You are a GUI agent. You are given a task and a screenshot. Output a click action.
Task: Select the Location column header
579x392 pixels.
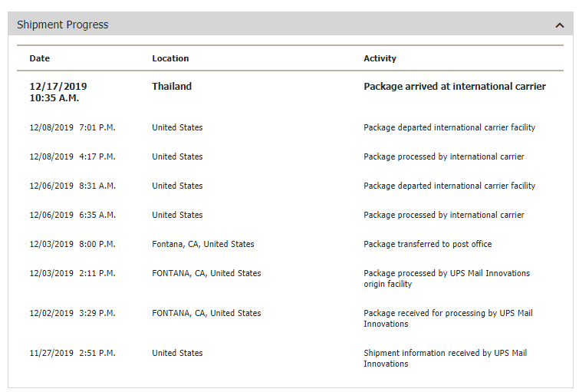point(170,58)
